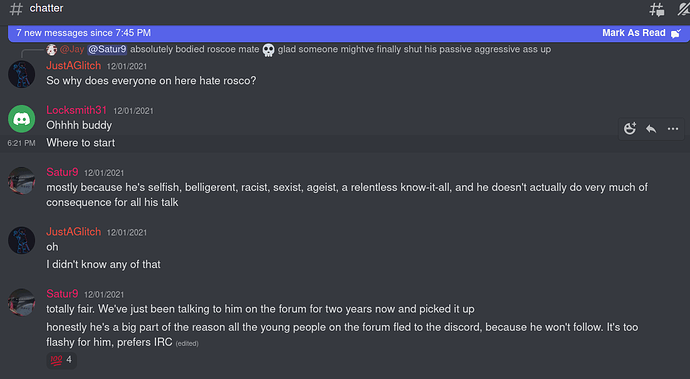Click the Satur9 username above 'mostly because'
The width and height of the screenshot is (690, 379).
(x=62, y=172)
